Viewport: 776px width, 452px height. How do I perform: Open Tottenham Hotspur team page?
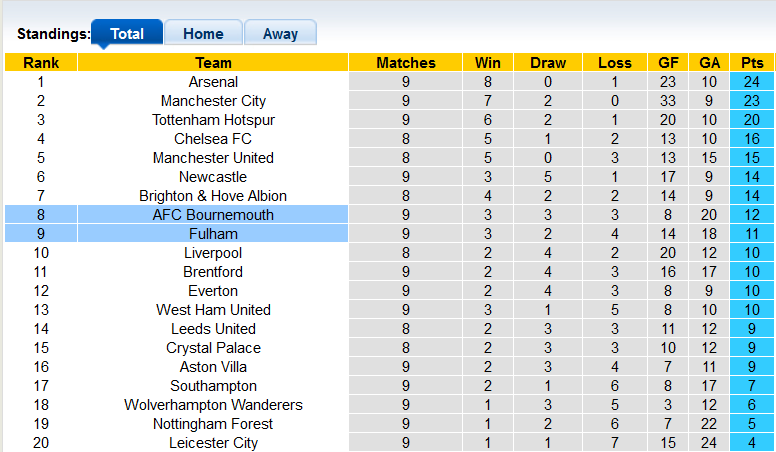click(213, 120)
